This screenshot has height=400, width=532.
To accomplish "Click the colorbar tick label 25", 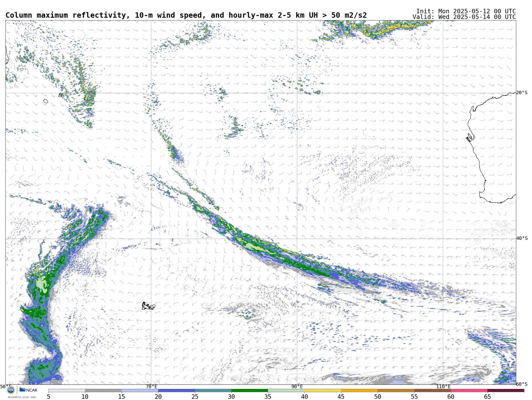I will (195, 397).
